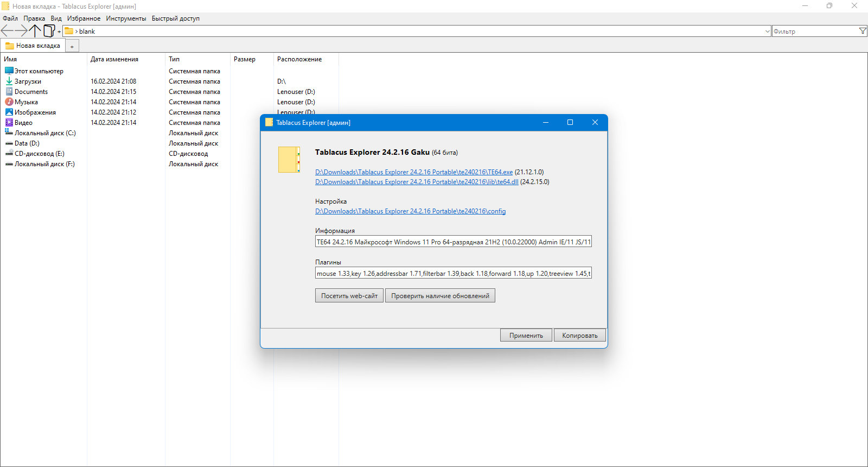
Task: Click the blank address bar path
Action: [x=87, y=31]
